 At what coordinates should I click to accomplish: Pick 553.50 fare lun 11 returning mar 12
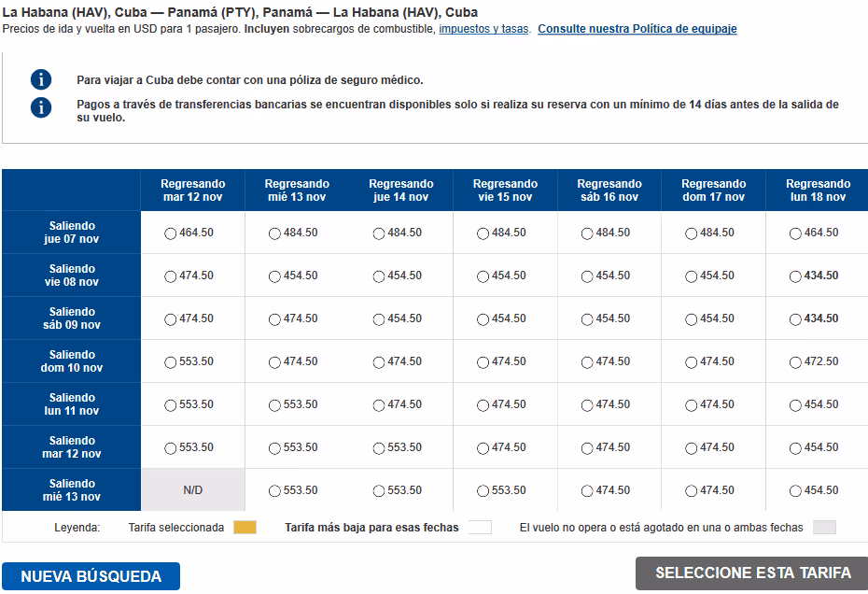[x=171, y=405]
